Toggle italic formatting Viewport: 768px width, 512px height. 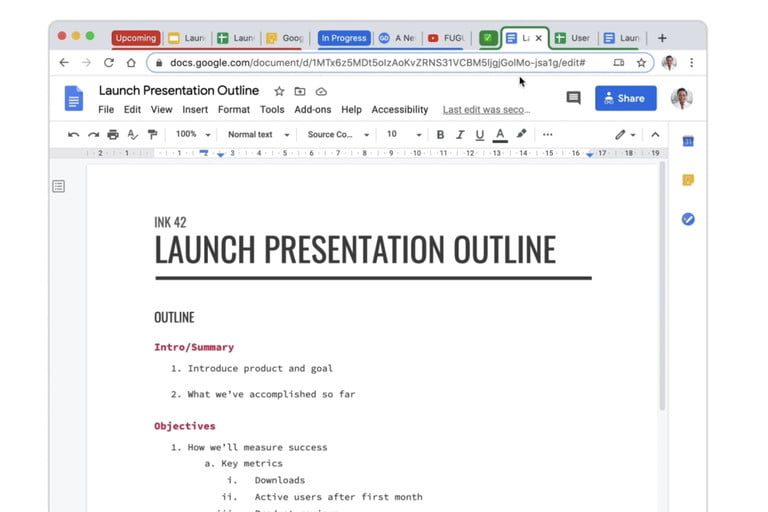click(459, 135)
